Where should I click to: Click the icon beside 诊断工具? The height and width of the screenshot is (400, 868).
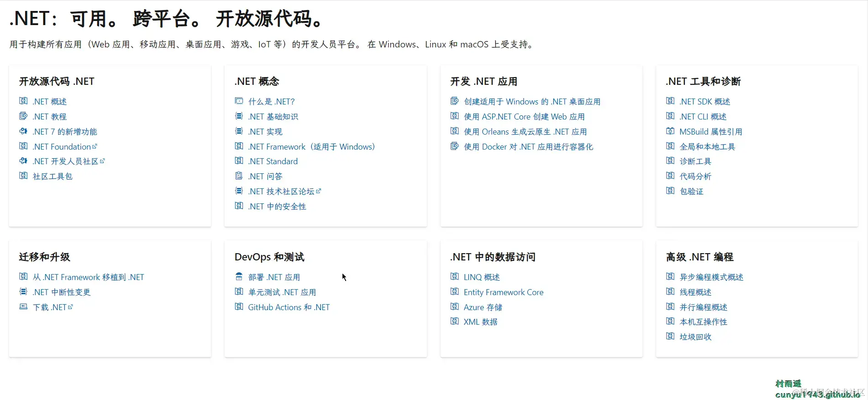pyautogui.click(x=670, y=161)
